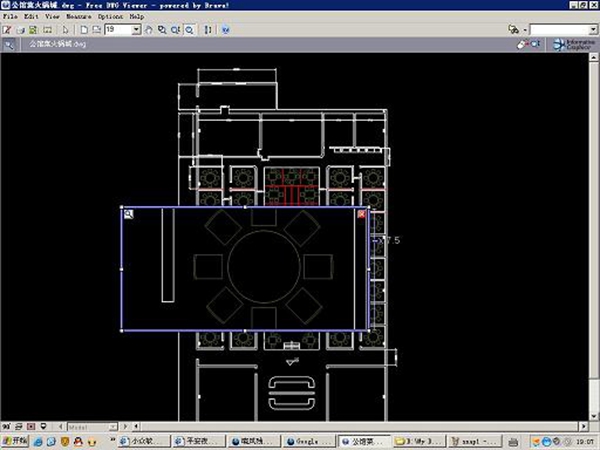Viewport: 600px width, 450px height.
Task: Click the binoculars search icon
Action: click(513, 30)
